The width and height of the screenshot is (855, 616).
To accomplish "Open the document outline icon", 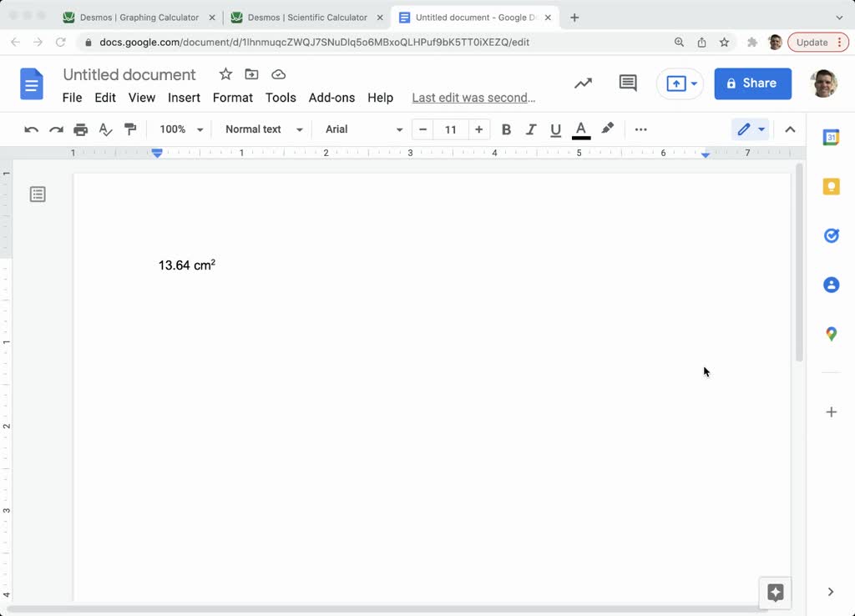I will click(x=38, y=194).
